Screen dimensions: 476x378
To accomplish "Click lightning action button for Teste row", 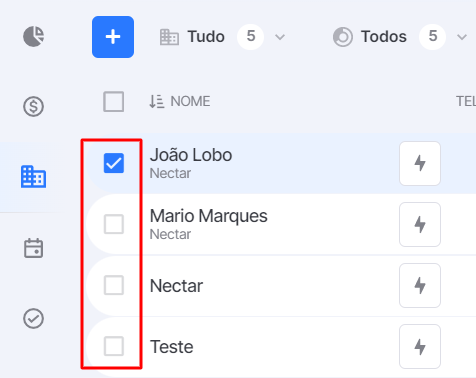I will [420, 346].
